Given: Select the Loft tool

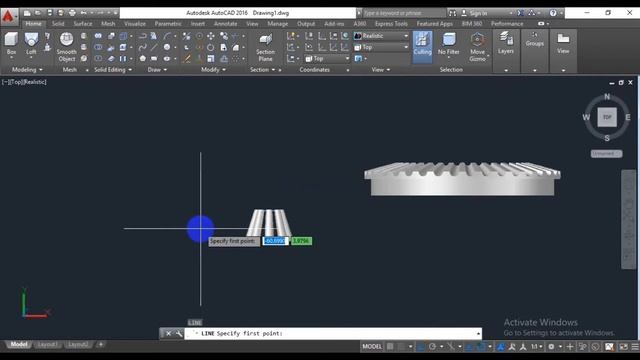Looking at the screenshot, I should (31, 44).
